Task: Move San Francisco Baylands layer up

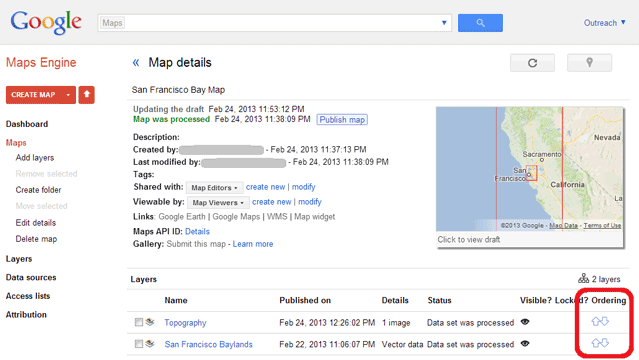Action: click(x=596, y=343)
